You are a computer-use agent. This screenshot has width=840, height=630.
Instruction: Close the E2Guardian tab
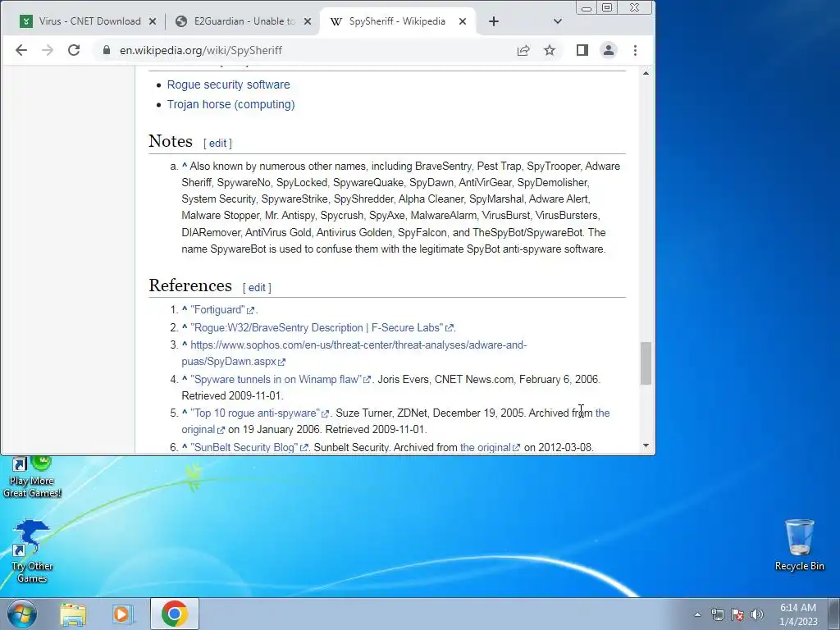tap(308, 21)
